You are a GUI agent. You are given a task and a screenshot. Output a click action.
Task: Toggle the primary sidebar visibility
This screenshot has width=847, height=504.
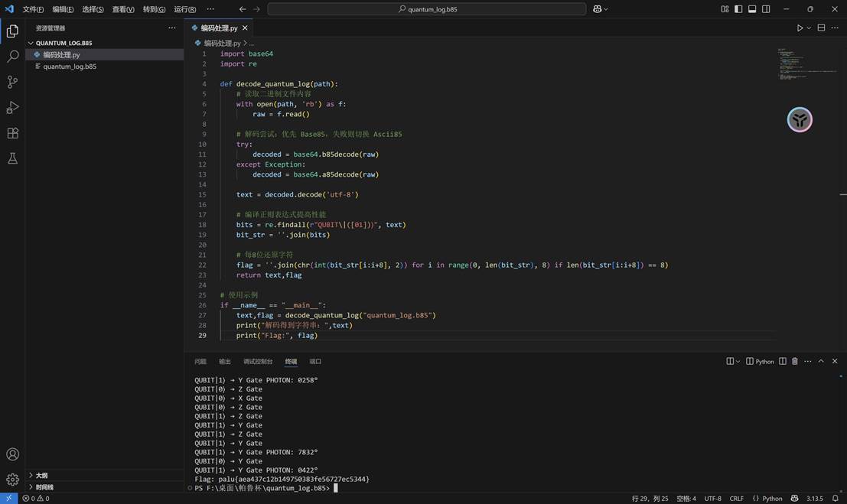tap(737, 8)
